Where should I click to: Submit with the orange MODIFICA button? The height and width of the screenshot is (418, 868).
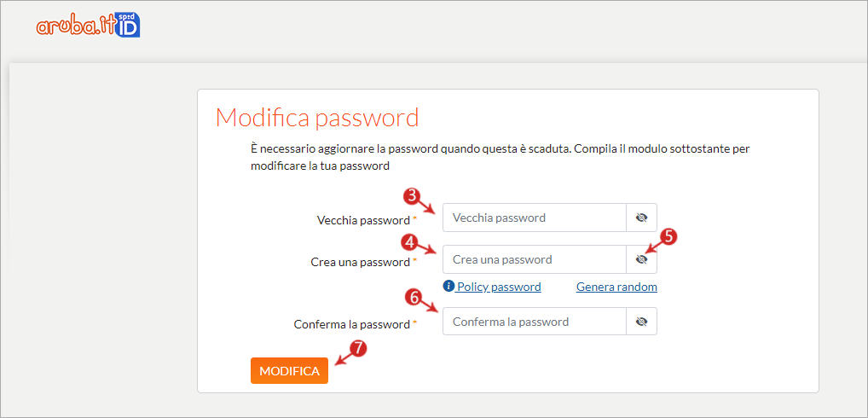pos(290,371)
